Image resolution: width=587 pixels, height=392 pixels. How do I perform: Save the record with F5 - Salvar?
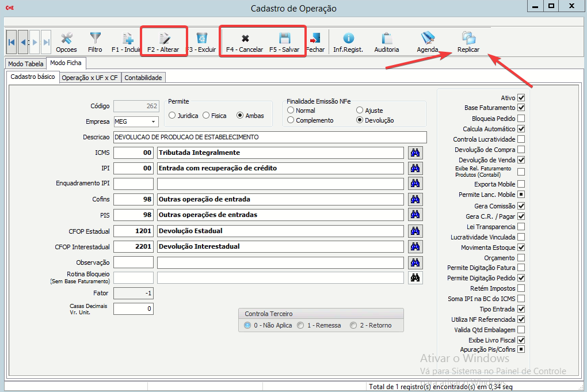[x=284, y=43]
